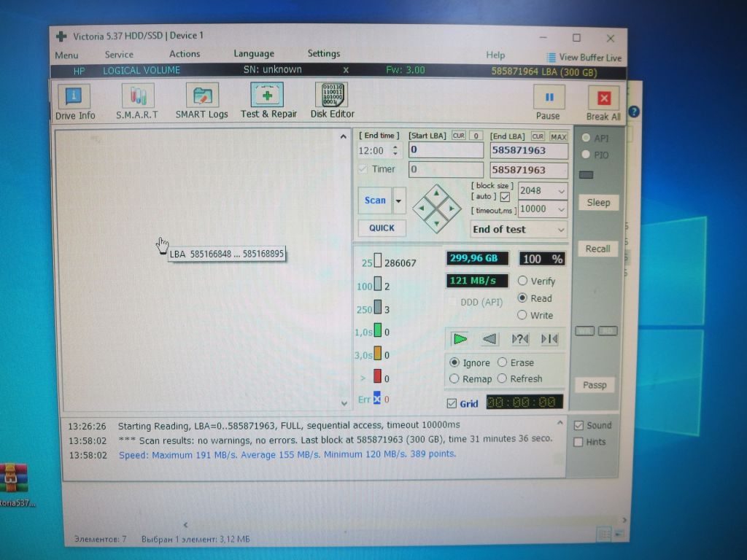The image size is (747, 560).
Task: Click the navigation diamond right arrow
Action: pos(451,208)
